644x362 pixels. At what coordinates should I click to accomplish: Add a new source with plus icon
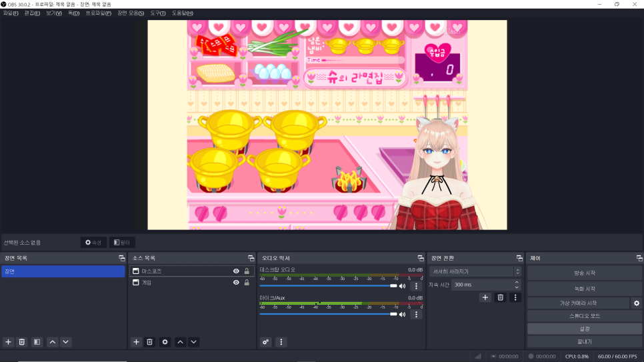click(x=137, y=342)
